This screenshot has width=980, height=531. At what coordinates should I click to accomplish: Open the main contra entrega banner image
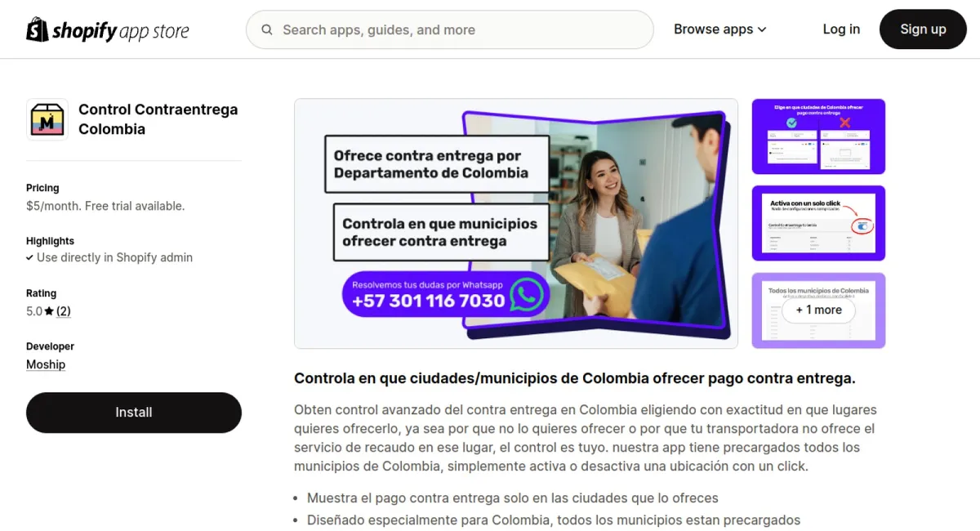[x=516, y=224]
